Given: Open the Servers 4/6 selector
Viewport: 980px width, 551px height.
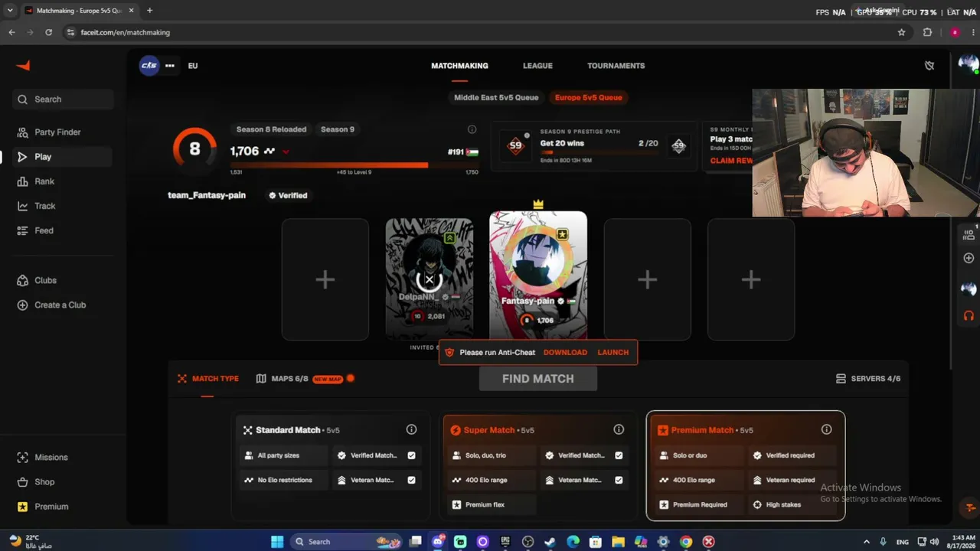Looking at the screenshot, I should (x=868, y=379).
